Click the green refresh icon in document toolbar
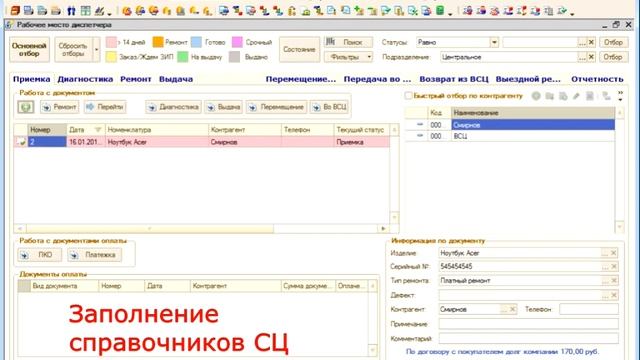Screen dimensions: 640x360 26,107
